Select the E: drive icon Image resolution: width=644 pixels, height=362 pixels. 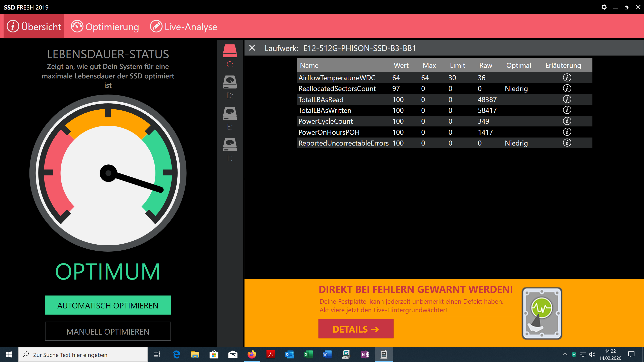[230, 113]
